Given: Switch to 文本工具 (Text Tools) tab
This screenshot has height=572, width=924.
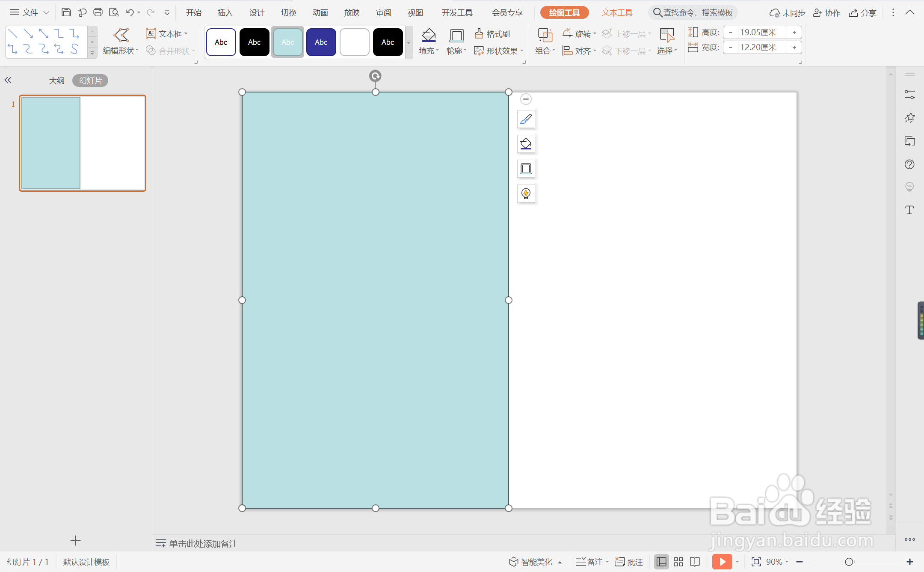Looking at the screenshot, I should click(617, 13).
